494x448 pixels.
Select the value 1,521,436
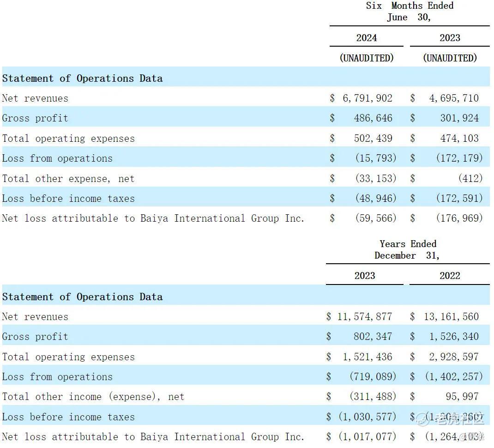pos(367,357)
